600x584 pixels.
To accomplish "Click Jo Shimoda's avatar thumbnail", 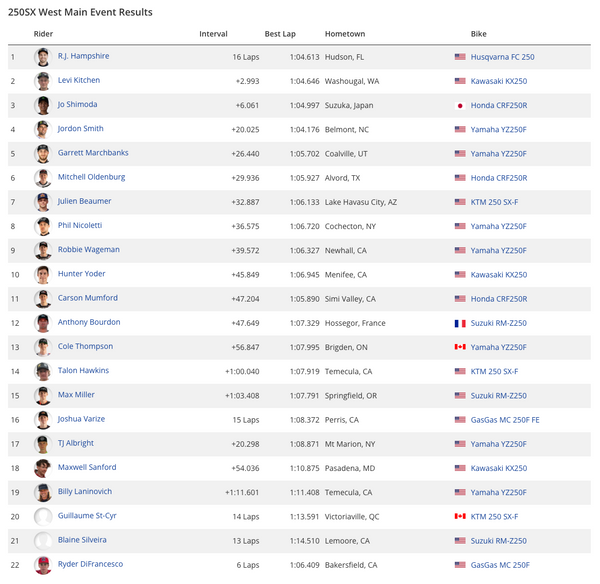I will point(42,105).
